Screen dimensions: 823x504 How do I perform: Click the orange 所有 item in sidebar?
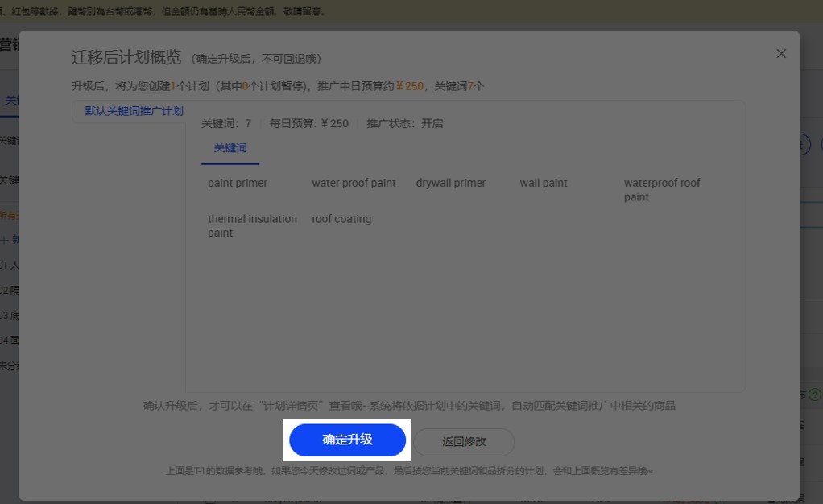point(8,215)
